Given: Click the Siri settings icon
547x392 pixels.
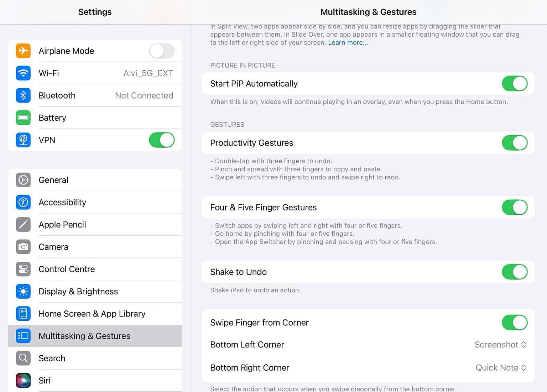Looking at the screenshot, I should (23, 380).
